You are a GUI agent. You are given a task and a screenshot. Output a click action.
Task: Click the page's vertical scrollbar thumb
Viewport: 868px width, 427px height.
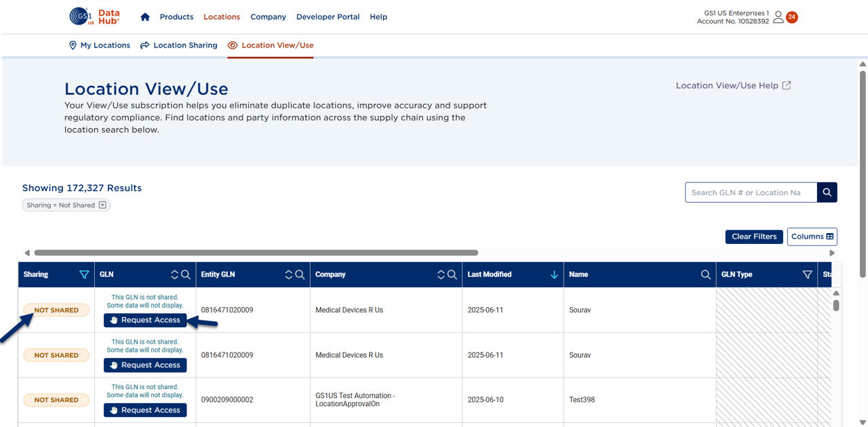tap(863, 174)
